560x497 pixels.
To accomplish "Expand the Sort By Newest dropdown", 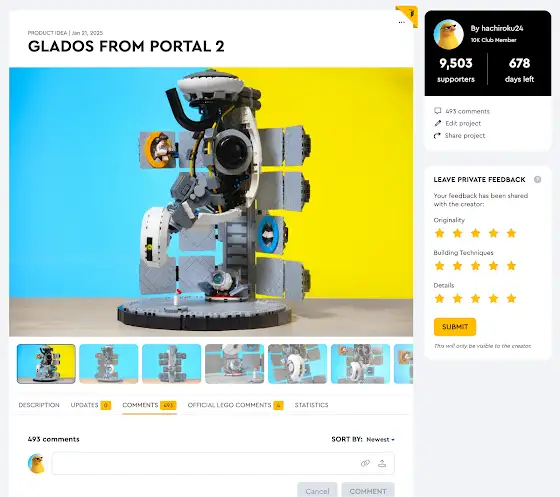I will (380, 440).
